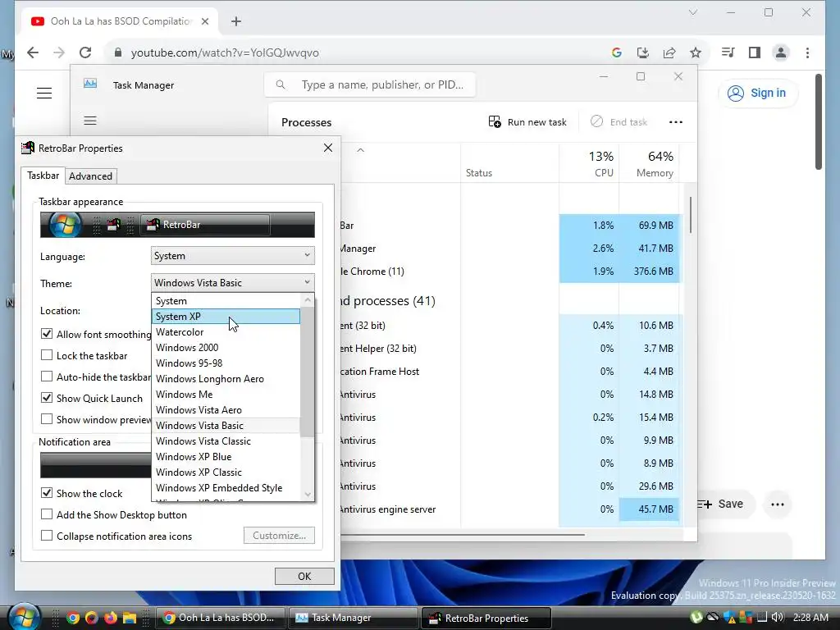Open YouTube more actions ellipsis beside Save
The image size is (840, 630).
pyautogui.click(x=778, y=504)
